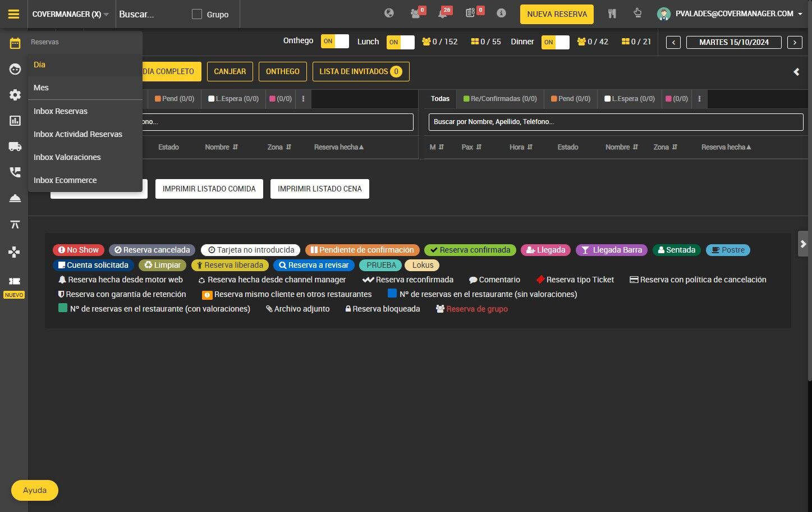
Task: Open LISTA DE INVITADOS button
Action: (361, 71)
